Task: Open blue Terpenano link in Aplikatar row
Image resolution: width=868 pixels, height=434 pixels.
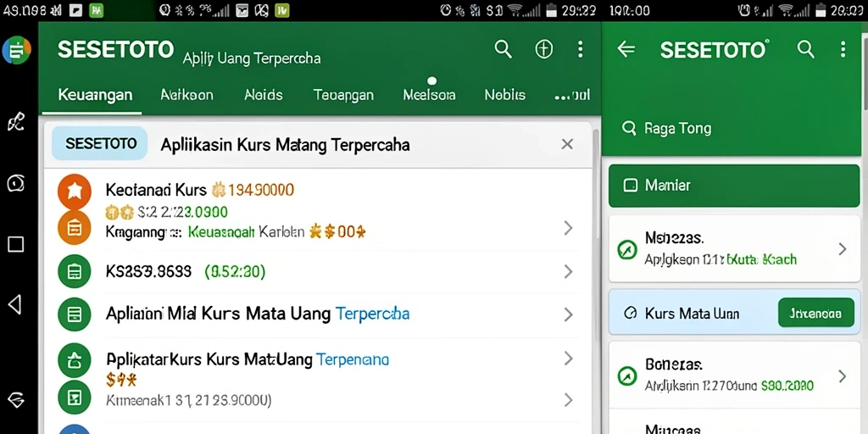Action: (x=352, y=359)
